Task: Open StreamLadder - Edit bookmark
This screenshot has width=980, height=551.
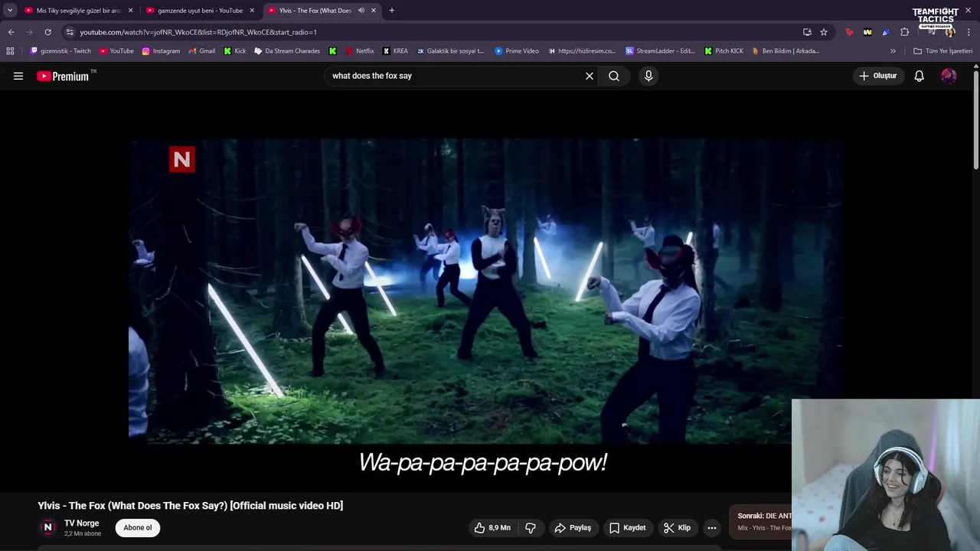Action: (660, 51)
